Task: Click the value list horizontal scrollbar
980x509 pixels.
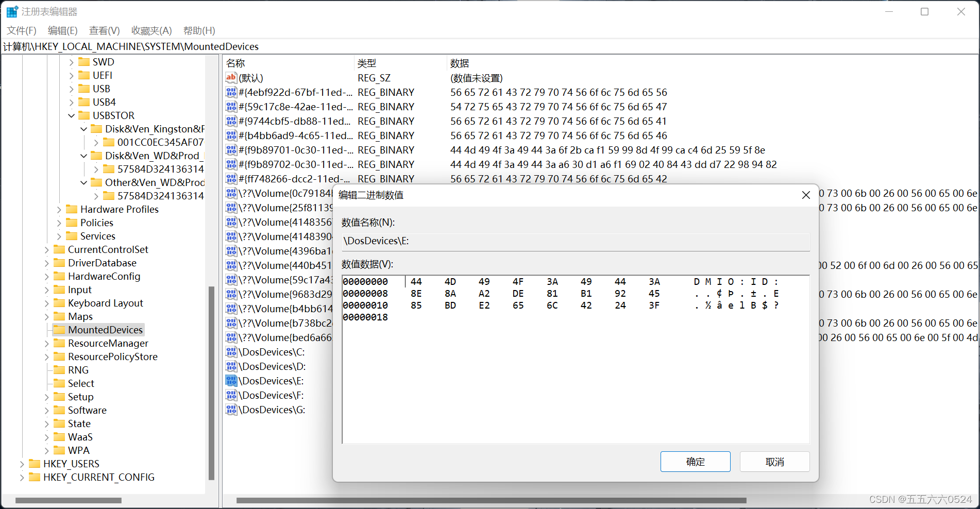Action: pos(491,500)
